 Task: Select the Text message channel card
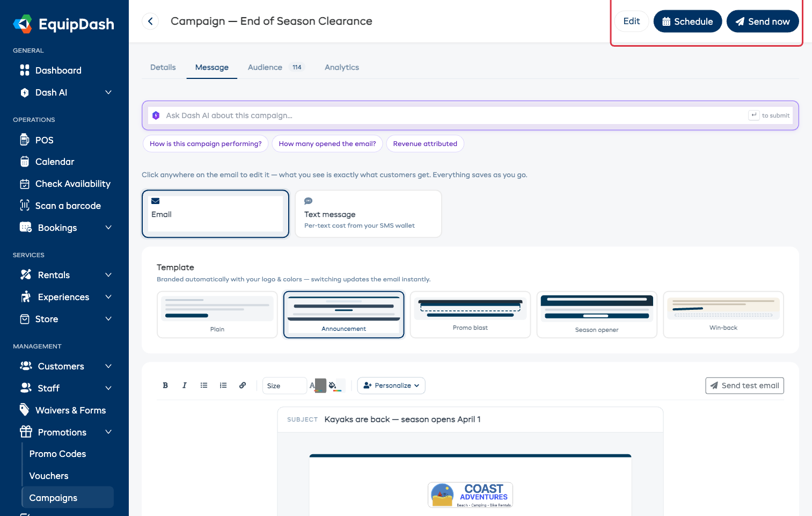tap(368, 214)
